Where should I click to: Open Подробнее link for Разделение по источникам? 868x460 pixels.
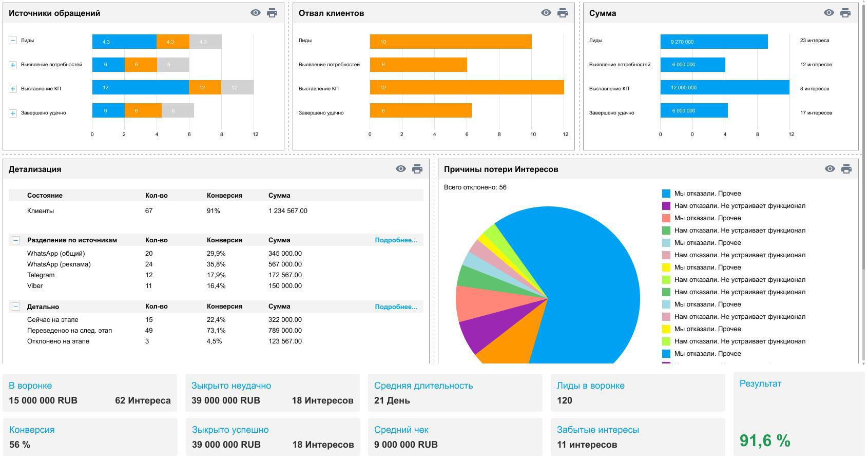[x=396, y=240]
